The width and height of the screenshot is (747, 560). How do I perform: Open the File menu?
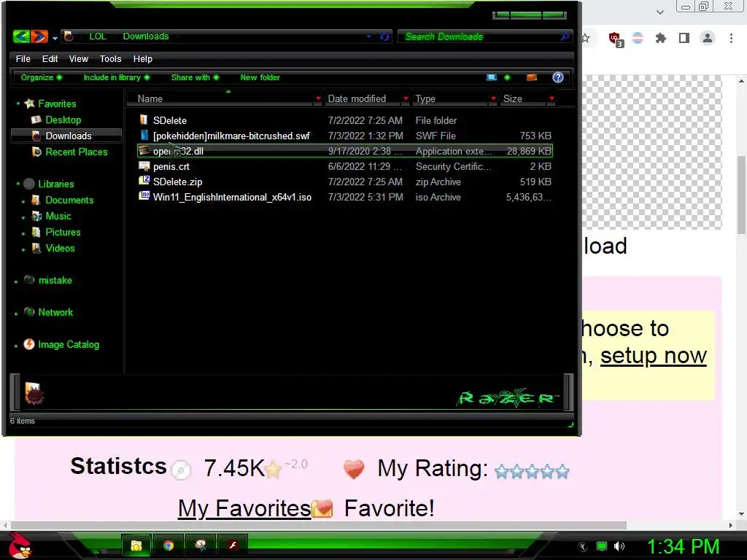click(23, 58)
